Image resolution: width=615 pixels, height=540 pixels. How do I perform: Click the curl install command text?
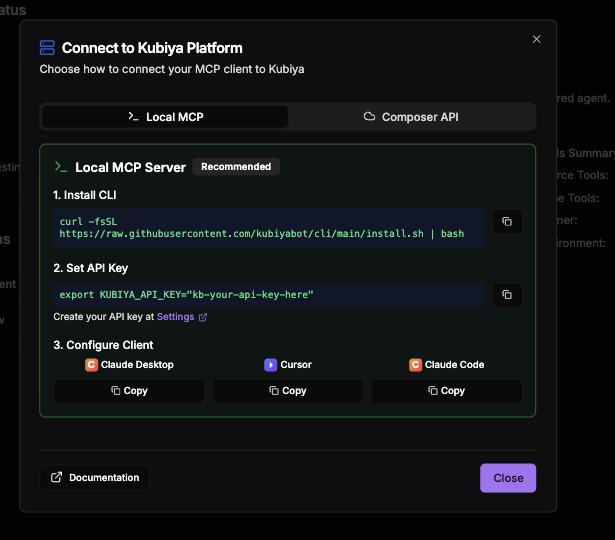point(262,228)
